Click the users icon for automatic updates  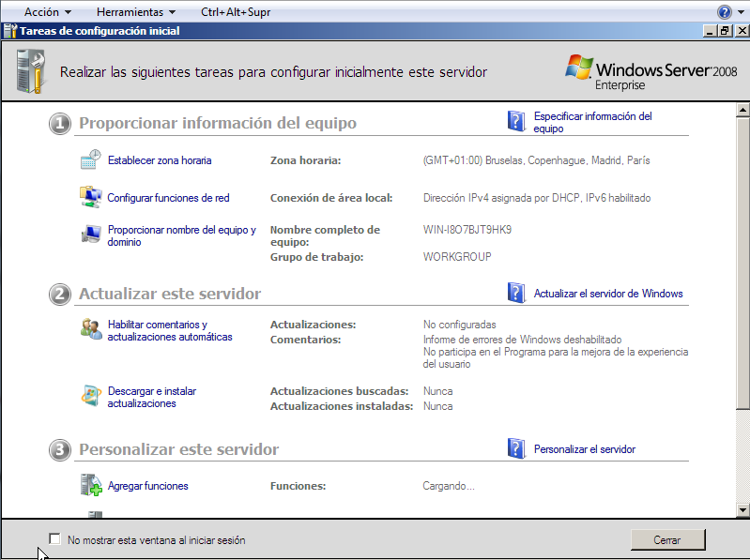(x=91, y=328)
